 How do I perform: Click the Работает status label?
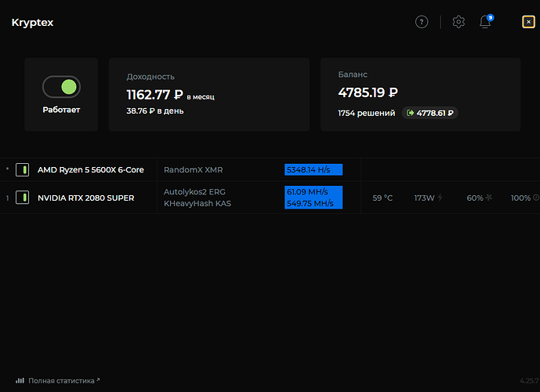[x=61, y=110]
